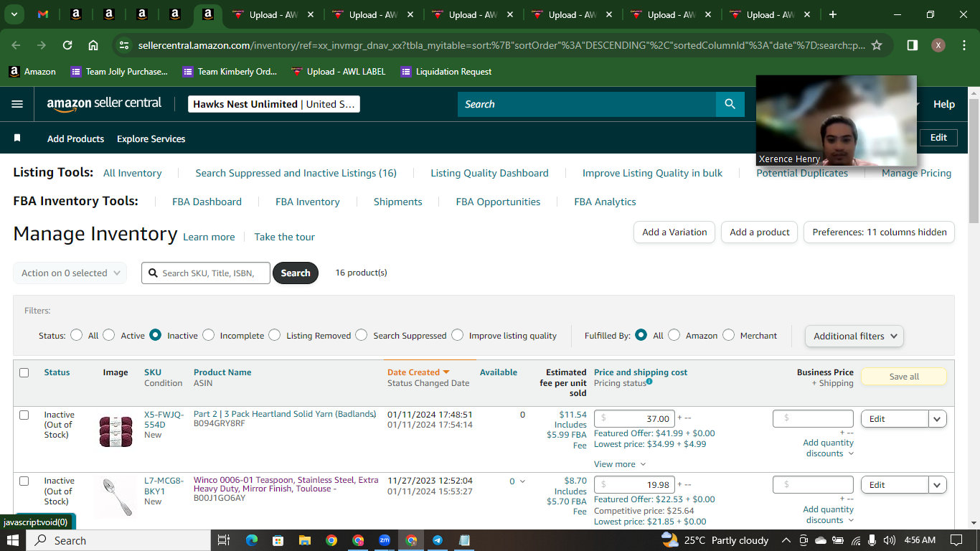Open the volume control in system tray
This screenshot has width=980, height=551.
(890, 540)
